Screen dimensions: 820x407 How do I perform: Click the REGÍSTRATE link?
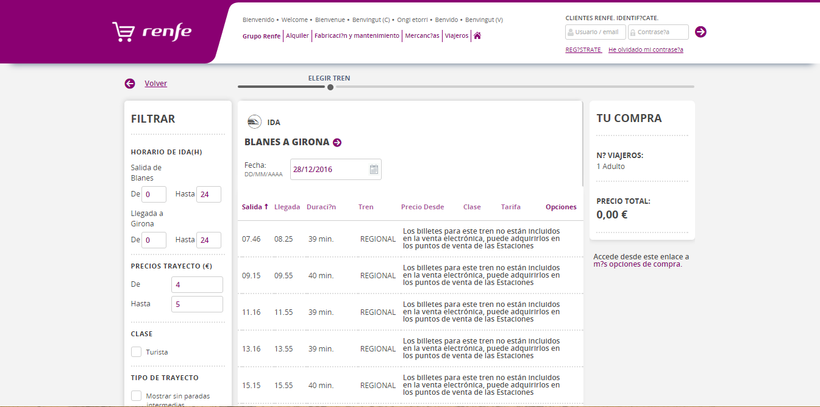point(583,49)
